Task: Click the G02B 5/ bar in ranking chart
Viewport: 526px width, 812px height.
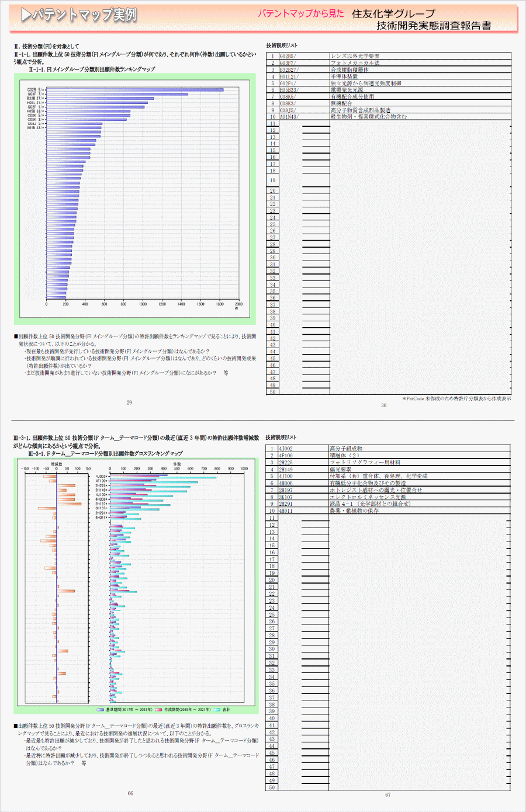Action: [x=135, y=90]
